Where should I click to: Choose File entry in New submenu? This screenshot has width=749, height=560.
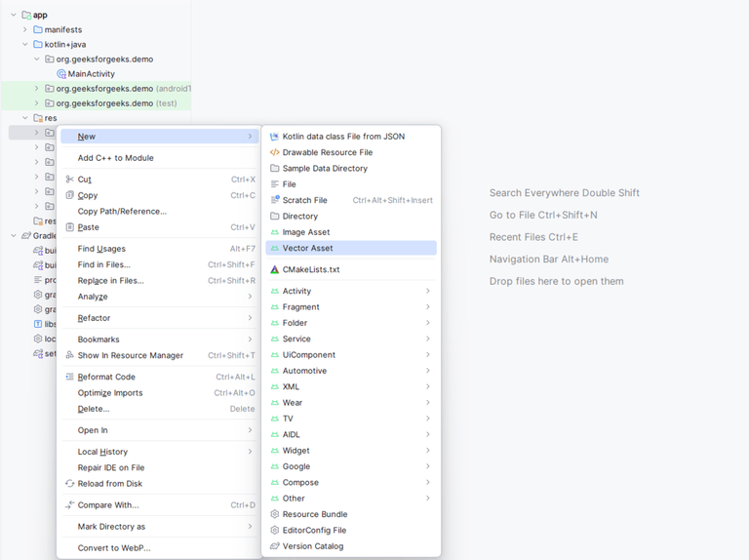pyautogui.click(x=351, y=184)
